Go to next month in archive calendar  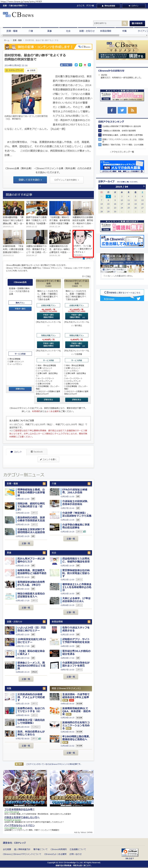(144, 186)
